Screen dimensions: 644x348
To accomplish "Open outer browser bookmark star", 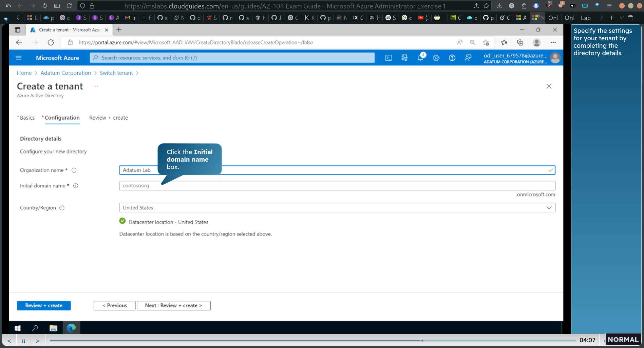I will tap(486, 6).
